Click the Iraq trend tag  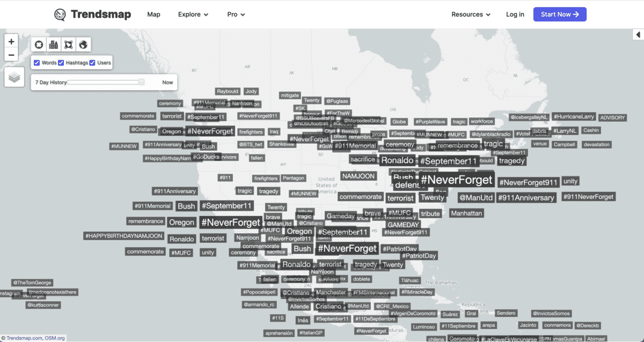pos(274,131)
